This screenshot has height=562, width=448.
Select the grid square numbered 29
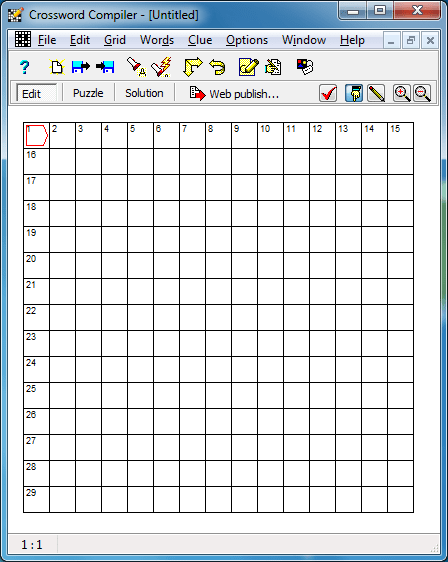click(x=37, y=500)
